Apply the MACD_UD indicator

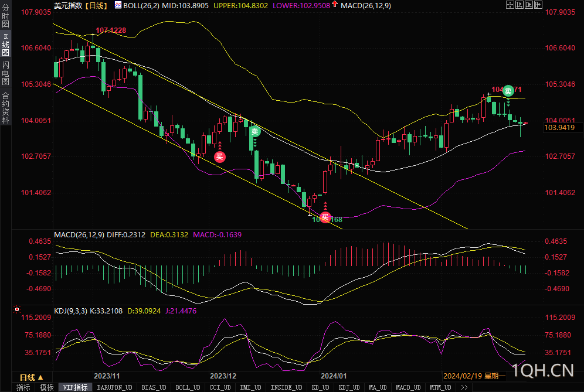408,387
